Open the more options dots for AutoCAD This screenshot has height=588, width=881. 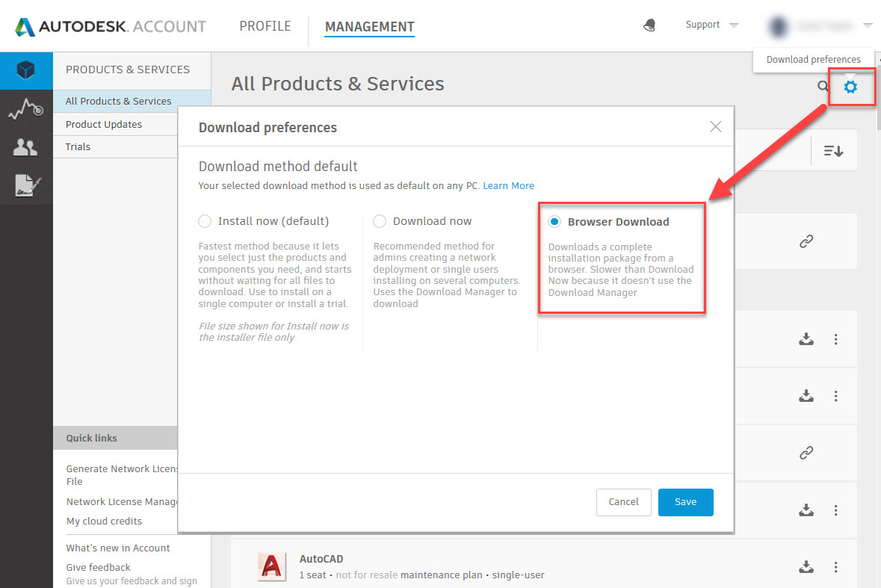[836, 566]
